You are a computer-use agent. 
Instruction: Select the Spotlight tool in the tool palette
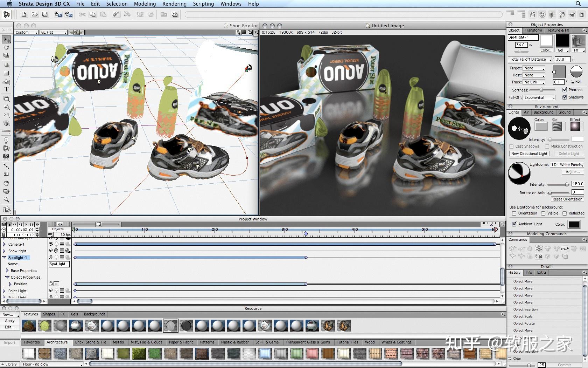point(6,149)
